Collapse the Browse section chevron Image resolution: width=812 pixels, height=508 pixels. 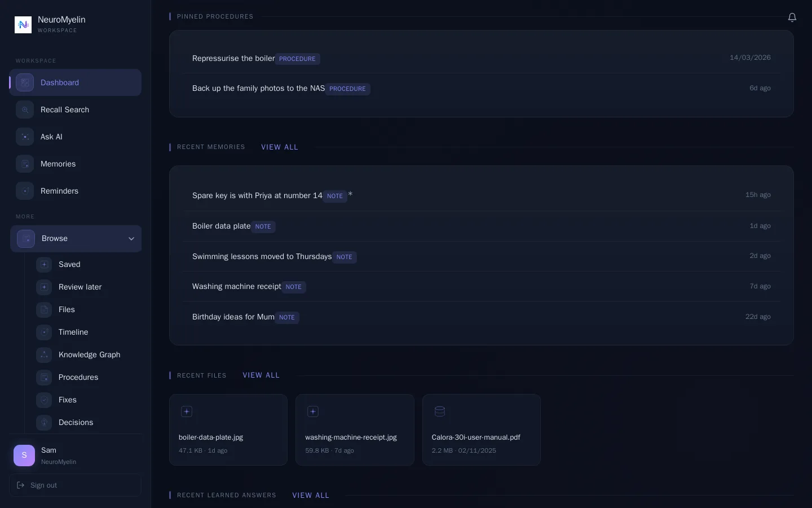coord(131,239)
